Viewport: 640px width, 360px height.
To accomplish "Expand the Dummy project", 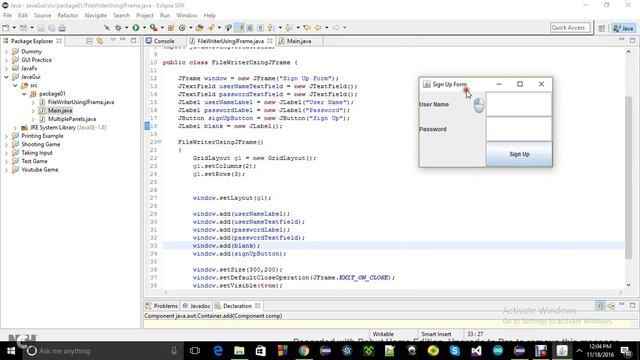I will pyautogui.click(x=6, y=52).
